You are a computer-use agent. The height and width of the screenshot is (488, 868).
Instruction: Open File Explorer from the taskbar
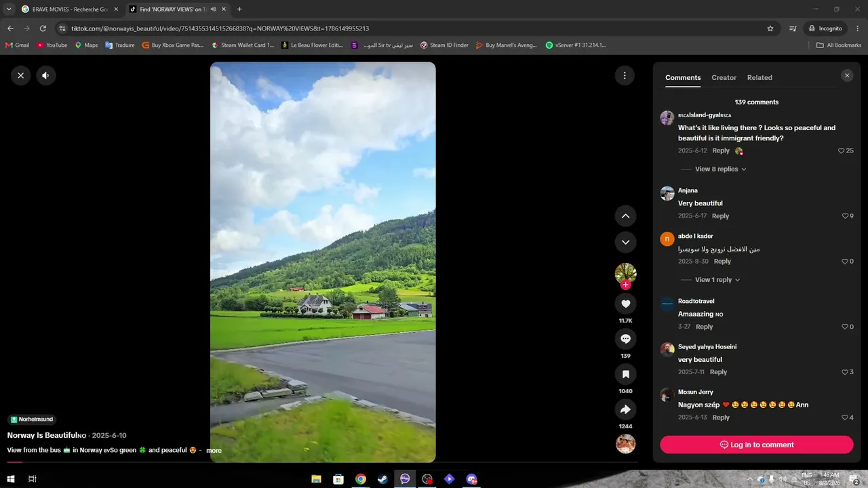(316, 479)
